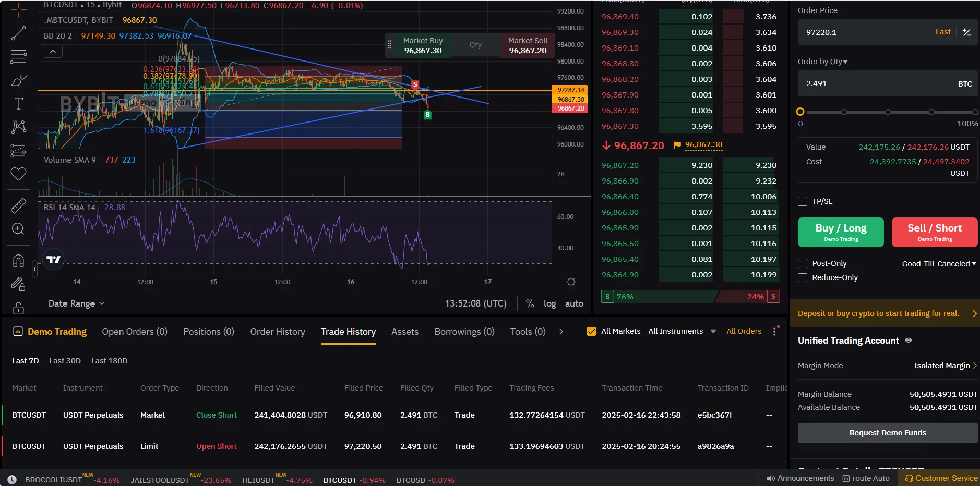Open the chart patterns tool
980x486 pixels.
click(x=18, y=127)
